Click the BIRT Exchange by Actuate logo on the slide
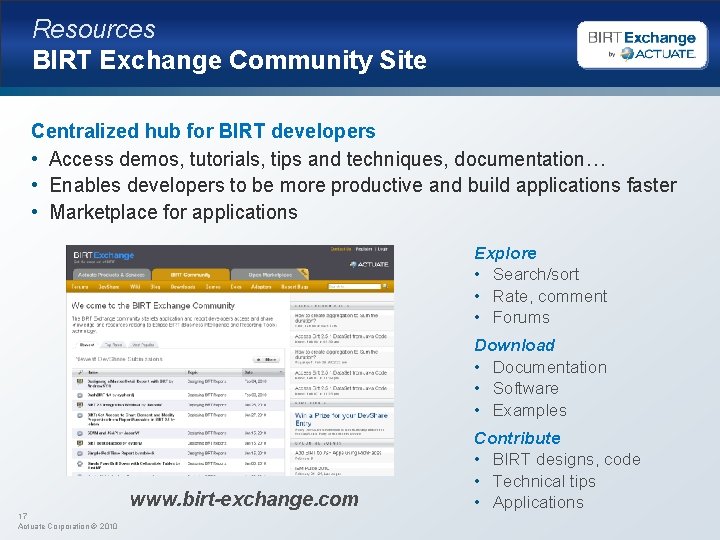This screenshot has height=540, width=720. (642, 45)
